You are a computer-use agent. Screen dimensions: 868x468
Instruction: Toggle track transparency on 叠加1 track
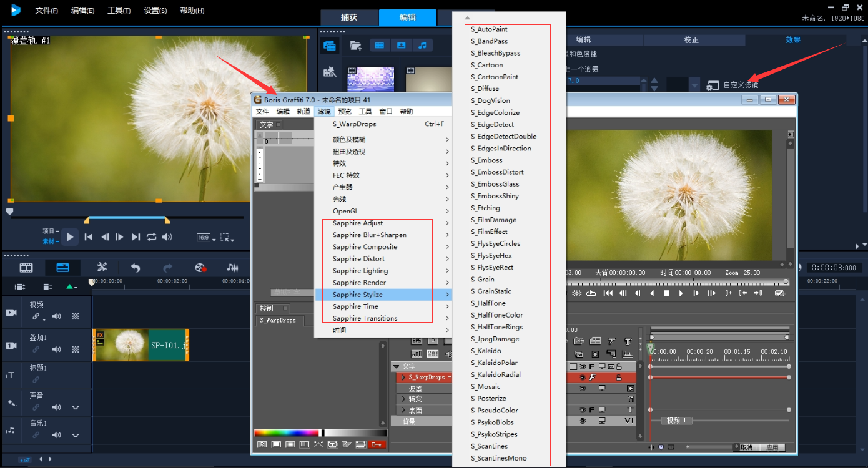(76, 349)
